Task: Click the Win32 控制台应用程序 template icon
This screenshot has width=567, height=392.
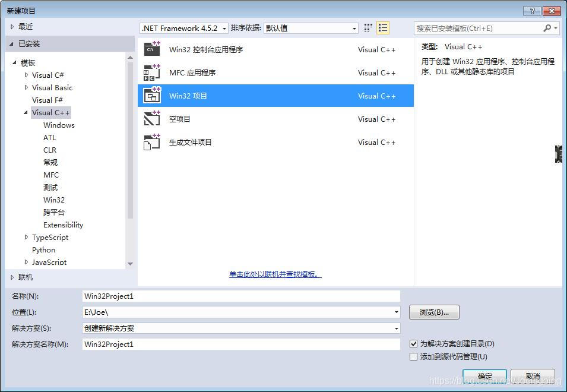Action: pos(152,49)
